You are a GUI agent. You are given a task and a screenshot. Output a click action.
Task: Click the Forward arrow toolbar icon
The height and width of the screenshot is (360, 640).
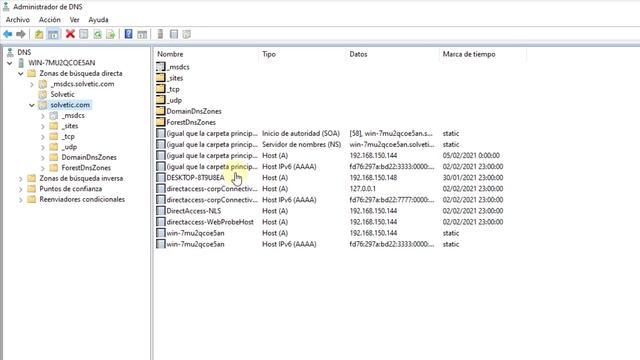click(20, 34)
